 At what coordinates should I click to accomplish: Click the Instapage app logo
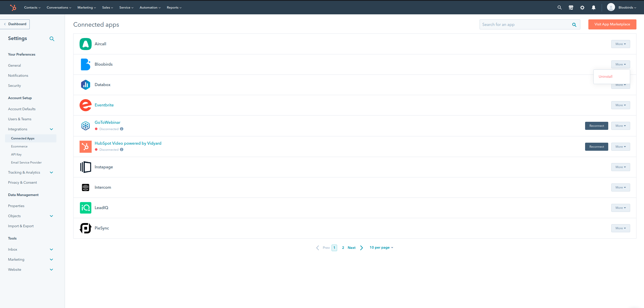coord(86,167)
